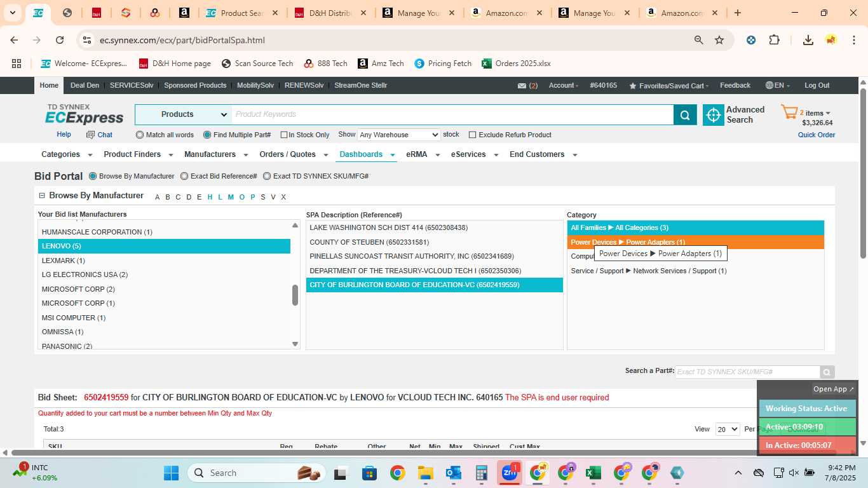Select Match all words radio button

coord(140,135)
